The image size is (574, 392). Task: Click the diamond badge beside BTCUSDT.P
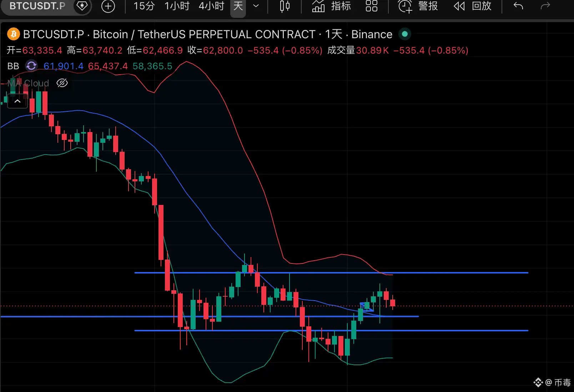click(x=82, y=6)
